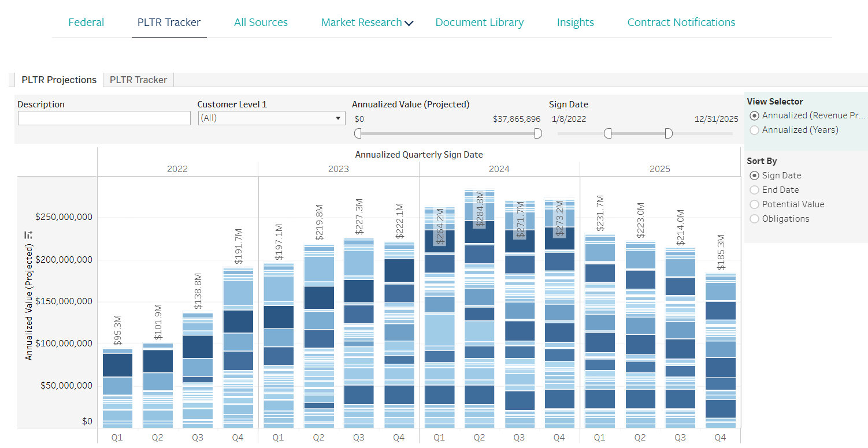Click the Annualized Value (Projected) axis title
This screenshot has width=868, height=448.
tap(28, 302)
